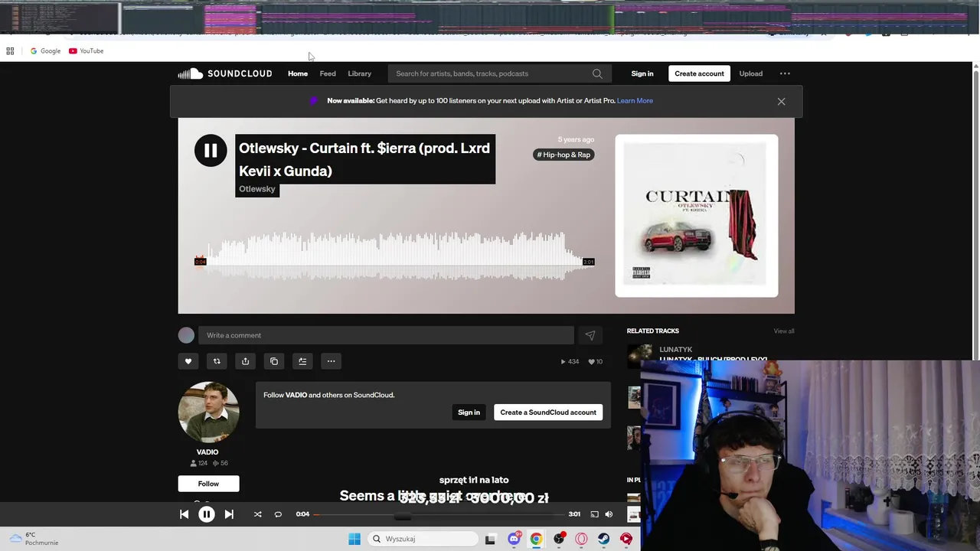Screen dimensions: 980x551
Task: View VADIO's 124 followers
Action: 199,463
